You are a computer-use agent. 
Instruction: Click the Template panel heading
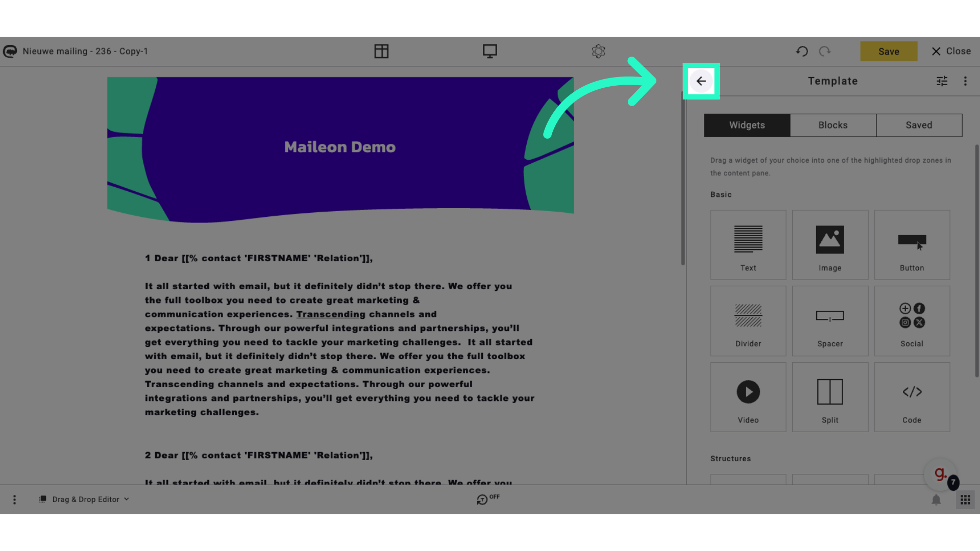pyautogui.click(x=832, y=81)
